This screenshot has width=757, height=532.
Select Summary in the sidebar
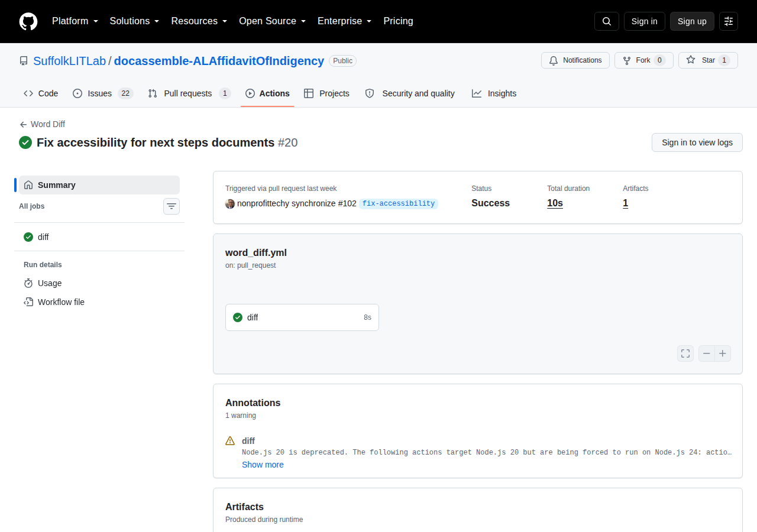point(99,185)
